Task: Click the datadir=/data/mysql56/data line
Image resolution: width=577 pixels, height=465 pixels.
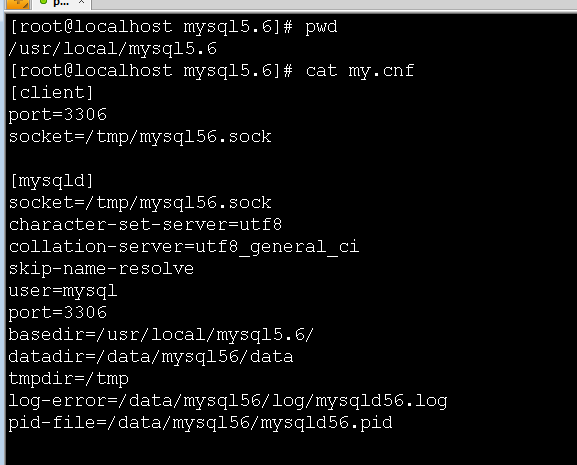Action: pyautogui.click(x=151, y=357)
